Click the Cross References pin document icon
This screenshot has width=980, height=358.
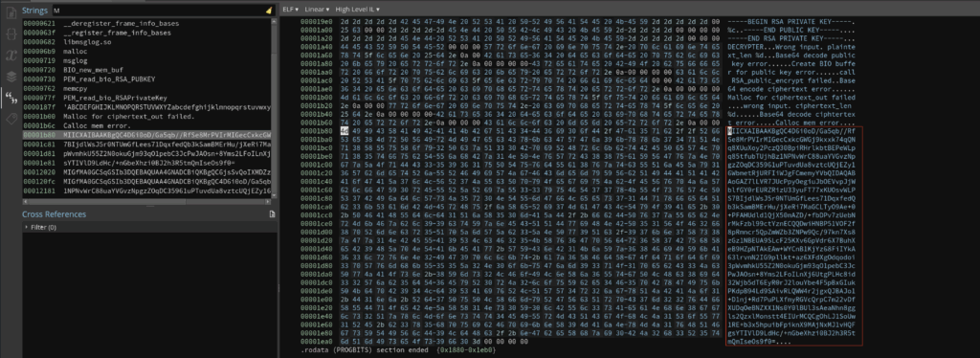[x=272, y=214]
